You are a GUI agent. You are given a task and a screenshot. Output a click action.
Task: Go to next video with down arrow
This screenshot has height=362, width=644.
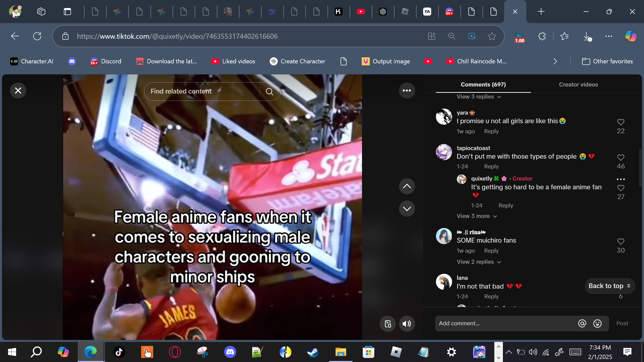pyautogui.click(x=407, y=209)
